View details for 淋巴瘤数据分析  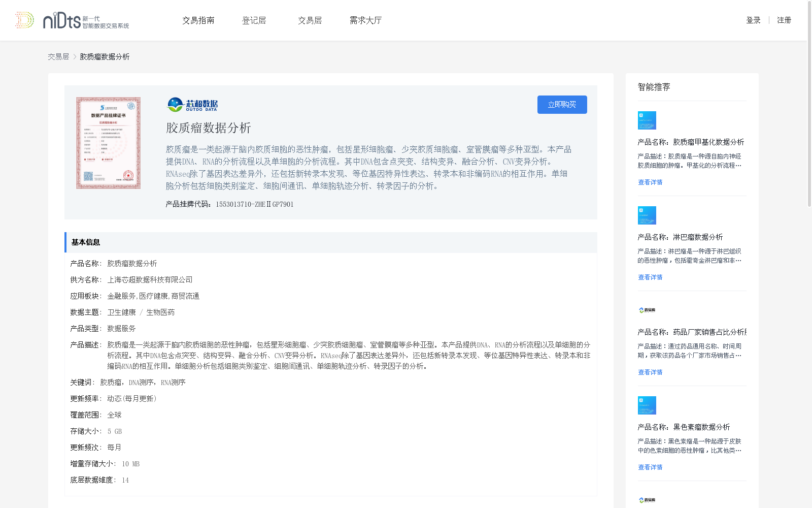[x=650, y=277]
